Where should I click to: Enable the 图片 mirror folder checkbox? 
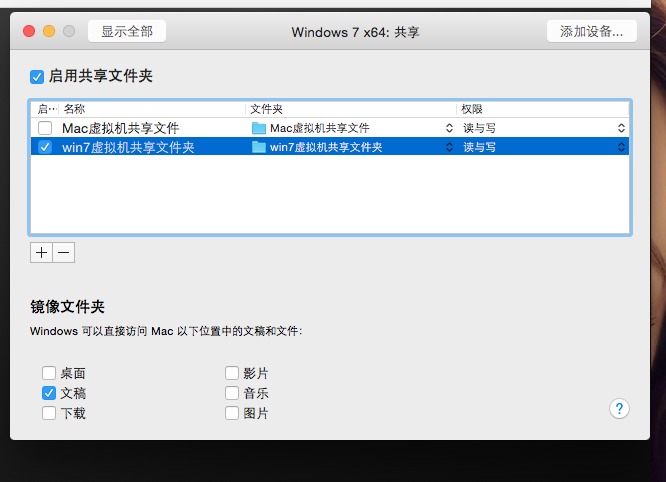pos(232,413)
